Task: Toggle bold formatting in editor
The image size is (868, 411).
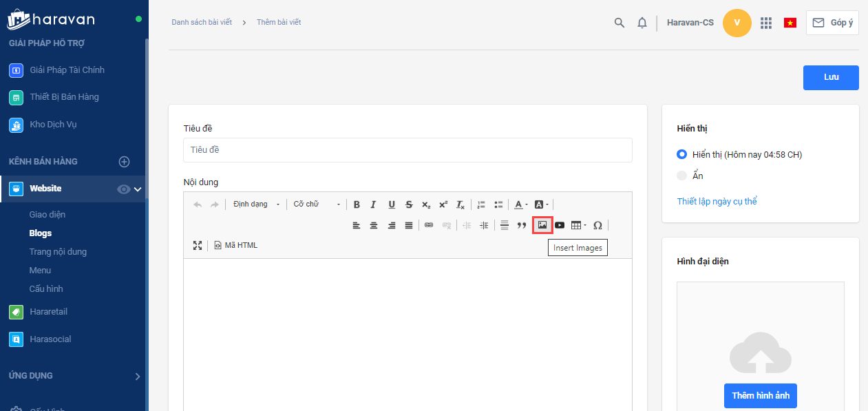Action: (357, 204)
